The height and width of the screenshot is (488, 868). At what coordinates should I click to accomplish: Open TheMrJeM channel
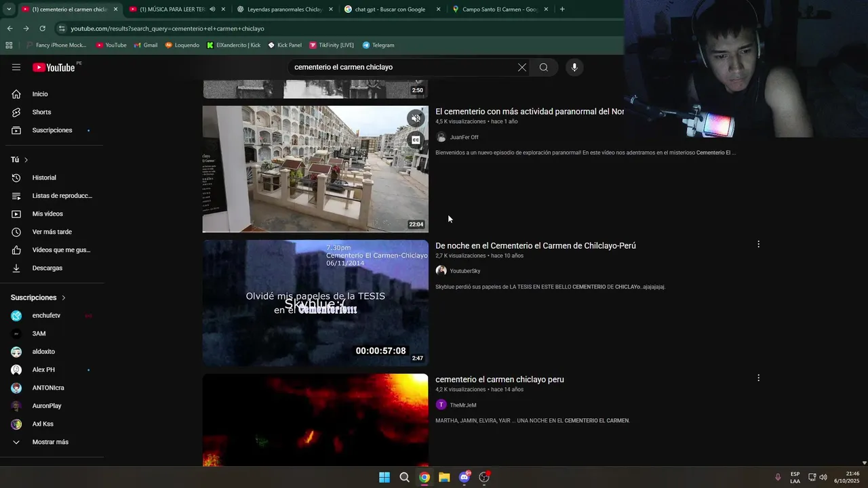[x=463, y=405]
